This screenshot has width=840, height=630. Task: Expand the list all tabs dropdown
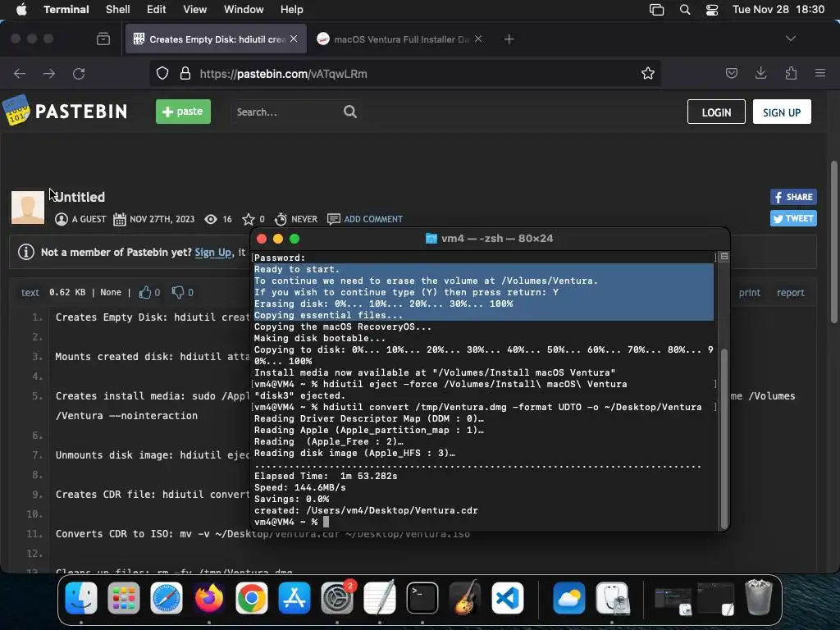(791, 39)
